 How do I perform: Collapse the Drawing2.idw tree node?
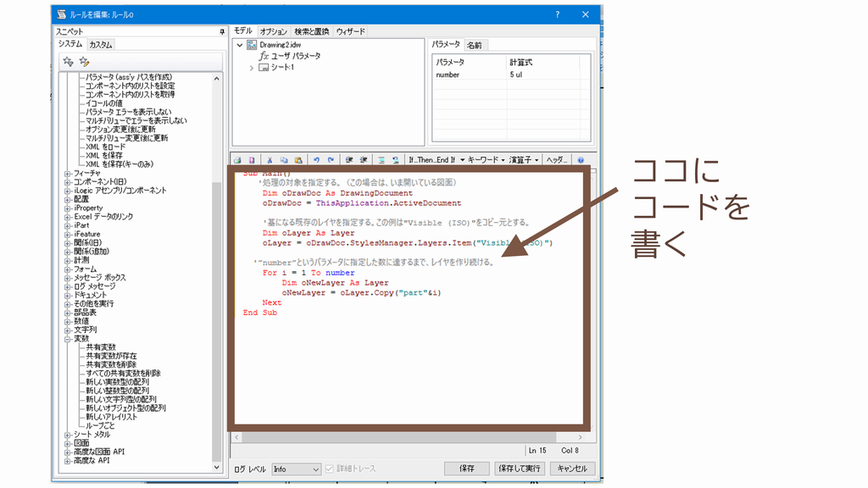coord(240,45)
